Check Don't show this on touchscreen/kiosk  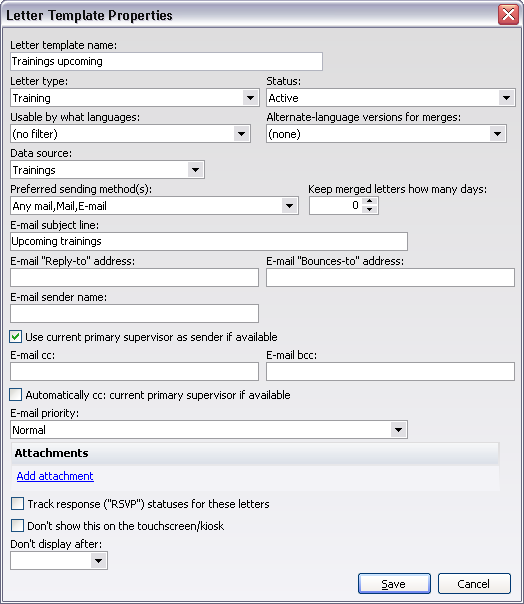[x=17, y=525]
